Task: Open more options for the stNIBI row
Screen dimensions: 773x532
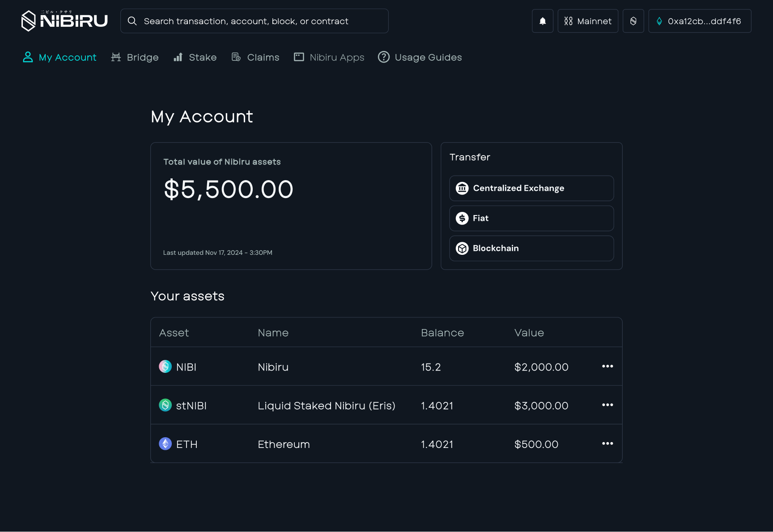Action: 607,405
